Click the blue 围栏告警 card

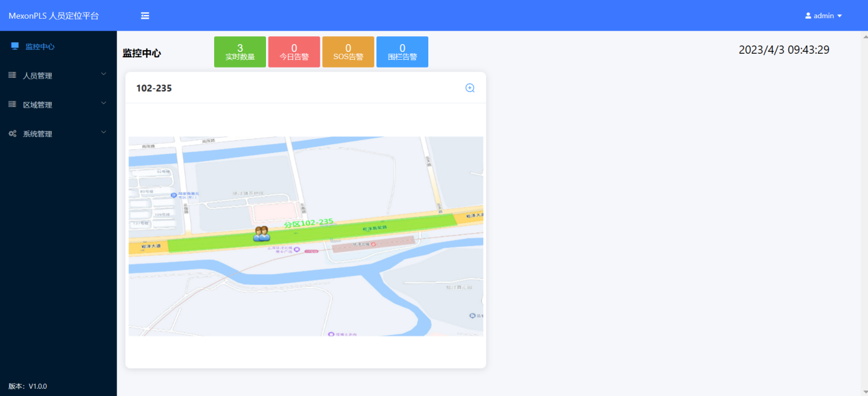[402, 52]
